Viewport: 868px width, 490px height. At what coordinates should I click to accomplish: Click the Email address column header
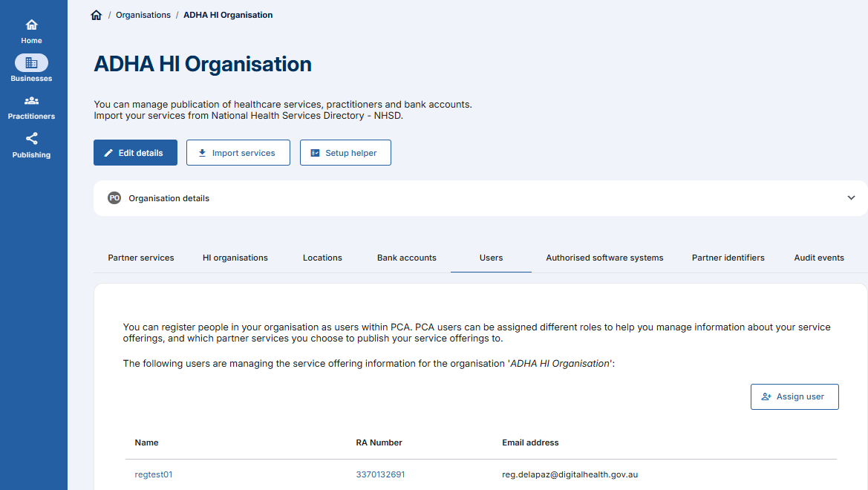tap(530, 442)
